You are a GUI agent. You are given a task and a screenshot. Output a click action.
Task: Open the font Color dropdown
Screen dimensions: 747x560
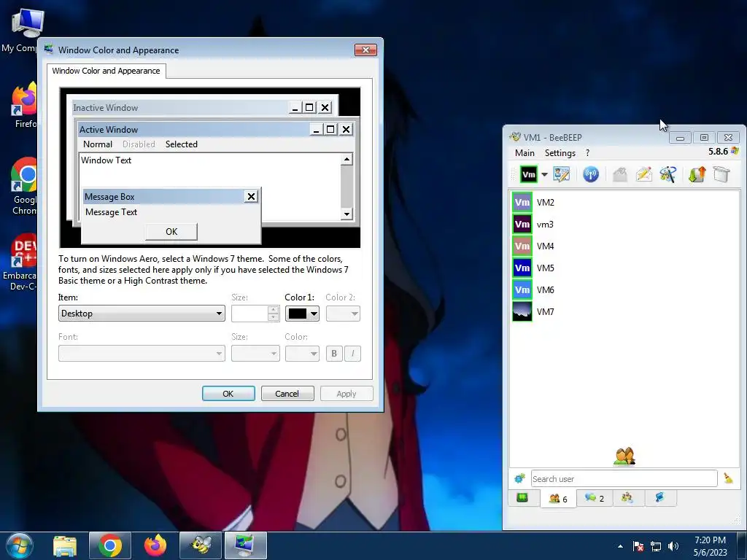coord(302,354)
